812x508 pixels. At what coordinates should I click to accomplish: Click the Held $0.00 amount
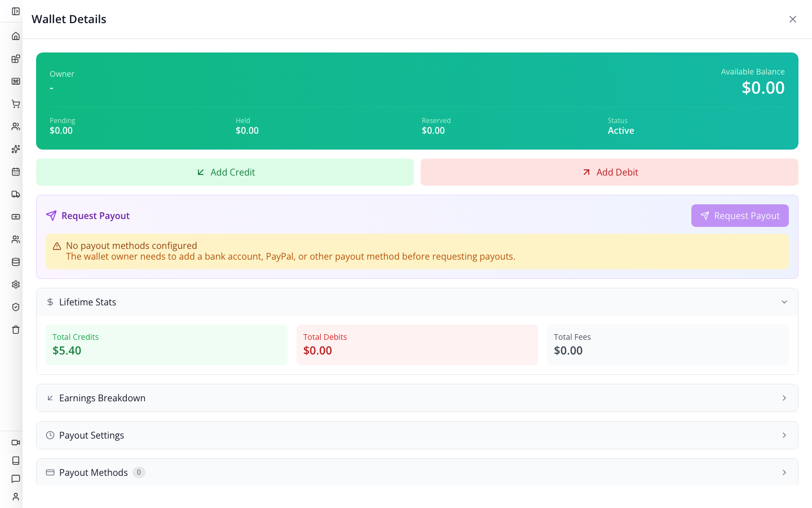pyautogui.click(x=247, y=130)
